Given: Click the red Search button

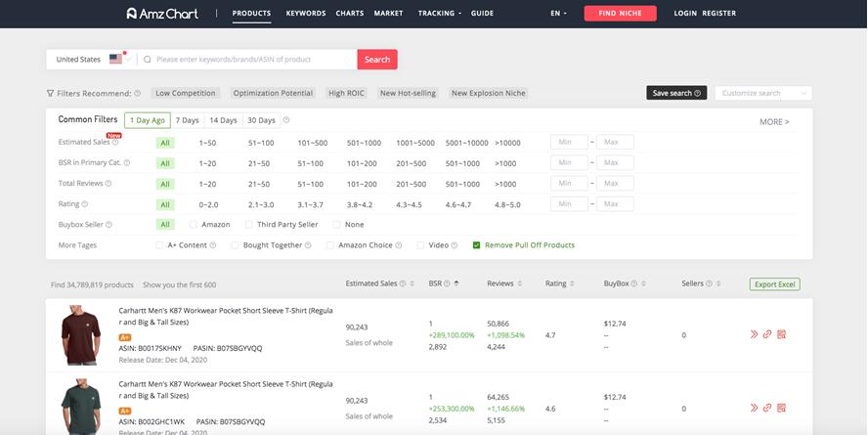Looking at the screenshot, I should pos(377,60).
